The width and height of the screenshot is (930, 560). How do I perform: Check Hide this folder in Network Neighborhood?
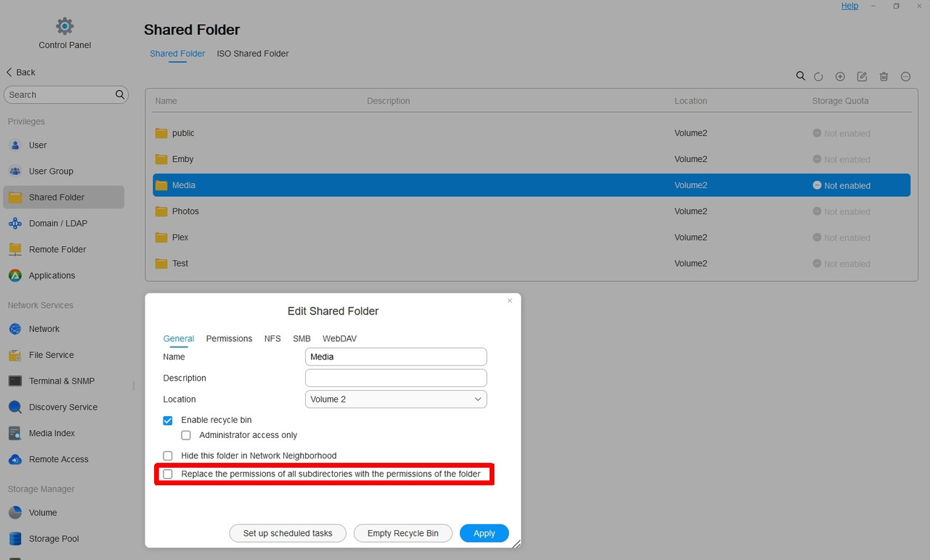[x=168, y=456]
